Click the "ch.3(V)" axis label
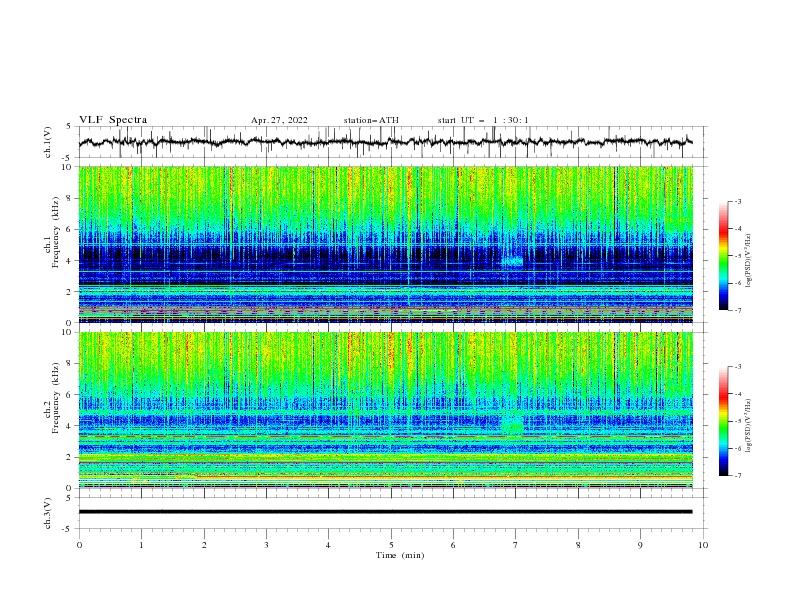Viewport: 792px width, 612px height. [48, 513]
